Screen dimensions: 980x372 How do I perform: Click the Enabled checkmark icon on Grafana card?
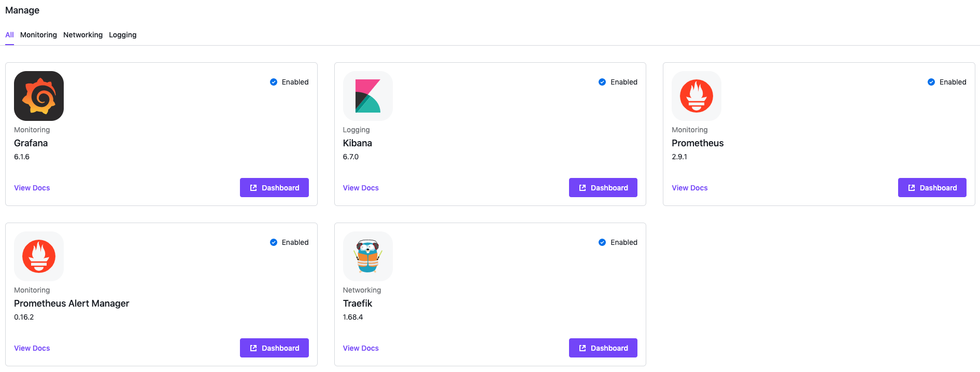pyautogui.click(x=274, y=82)
